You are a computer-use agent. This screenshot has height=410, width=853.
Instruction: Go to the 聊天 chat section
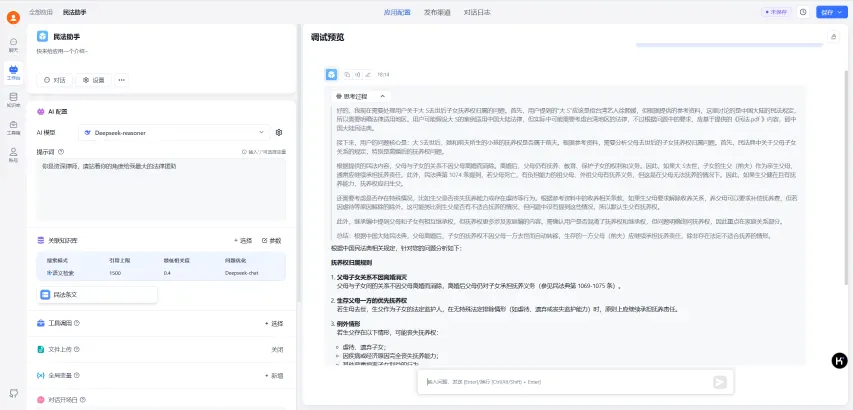(13, 45)
